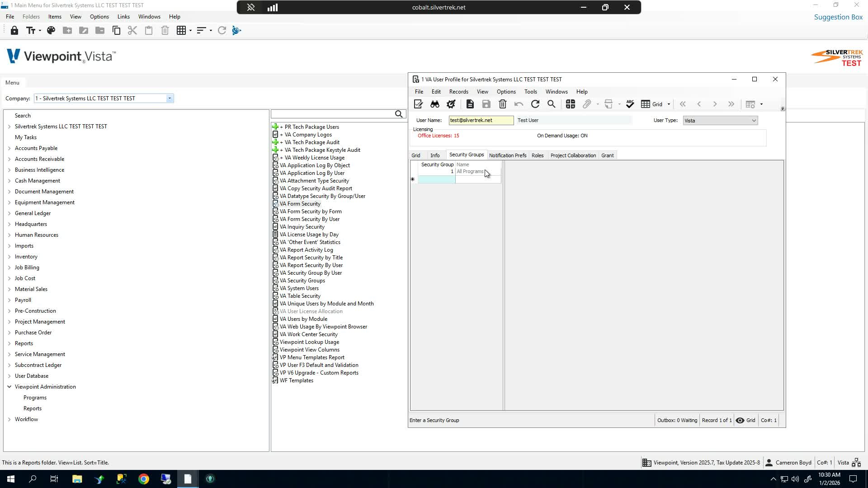
Task: Click the refresh icon in User Profile toolbar
Action: pos(535,104)
